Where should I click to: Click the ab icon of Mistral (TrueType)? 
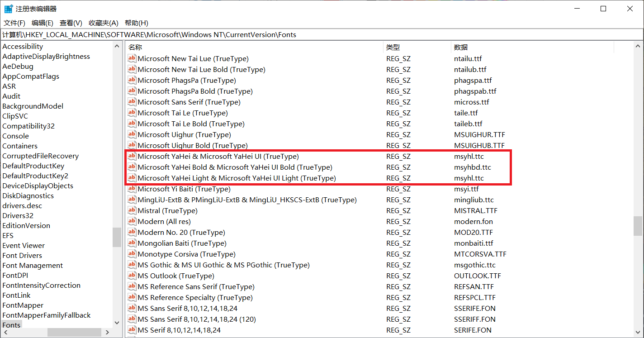click(x=132, y=210)
